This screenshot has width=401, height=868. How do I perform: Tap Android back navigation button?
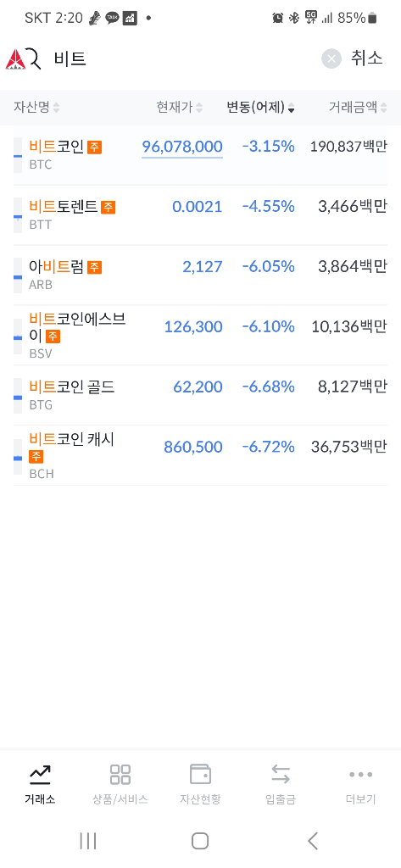[313, 841]
